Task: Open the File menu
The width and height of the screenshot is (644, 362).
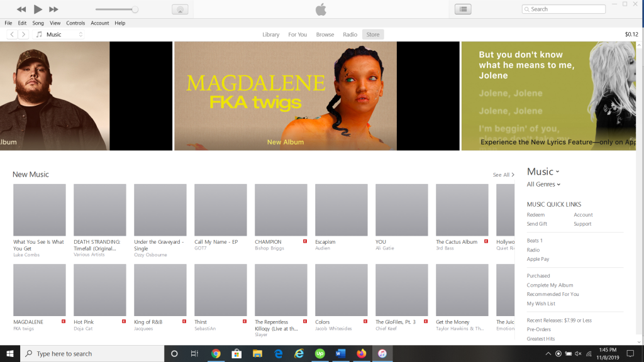Action: pyautogui.click(x=8, y=23)
